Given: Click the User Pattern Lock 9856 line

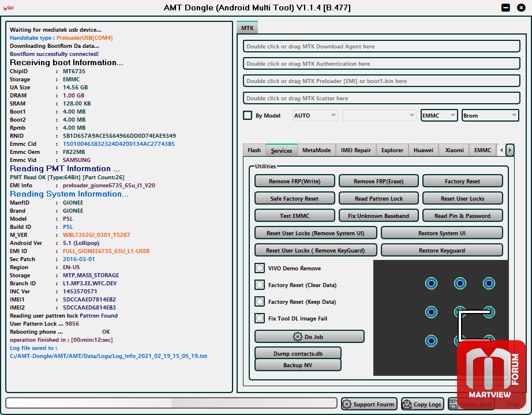Looking at the screenshot, I should 44,323.
